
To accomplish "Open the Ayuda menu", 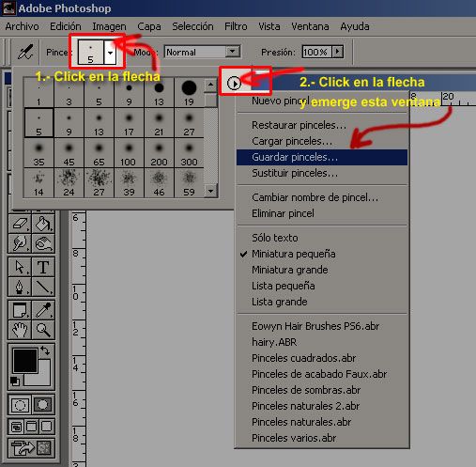I will point(355,26).
